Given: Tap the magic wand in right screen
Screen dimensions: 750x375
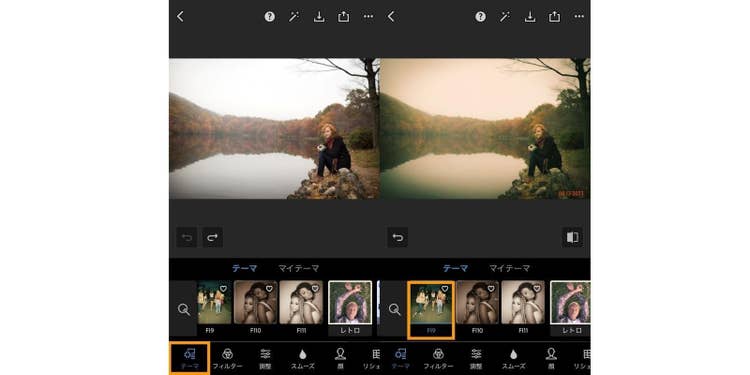Looking at the screenshot, I should click(505, 17).
